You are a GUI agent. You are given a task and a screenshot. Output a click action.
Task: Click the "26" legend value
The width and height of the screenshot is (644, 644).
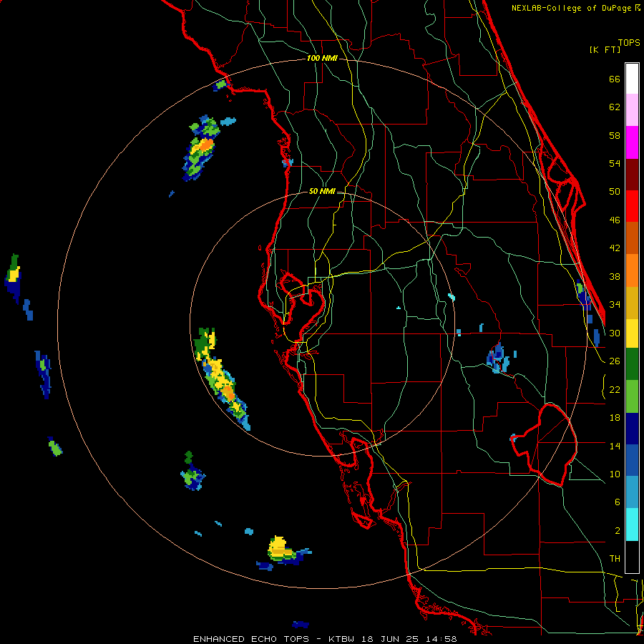coord(615,361)
